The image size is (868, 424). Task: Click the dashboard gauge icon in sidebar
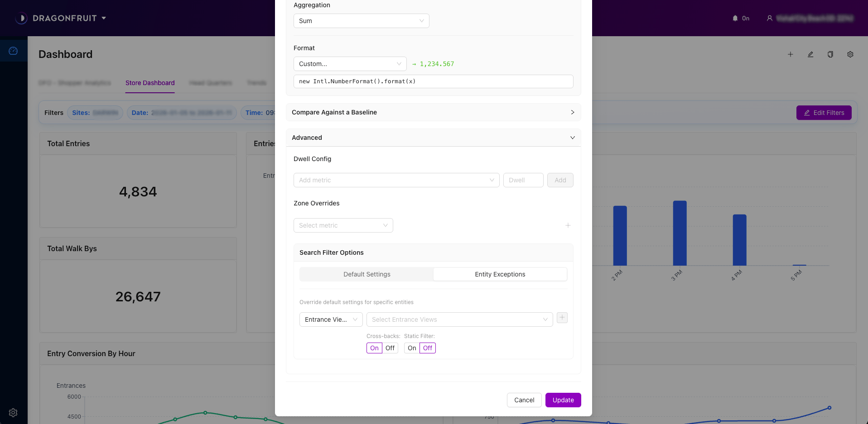(13, 51)
